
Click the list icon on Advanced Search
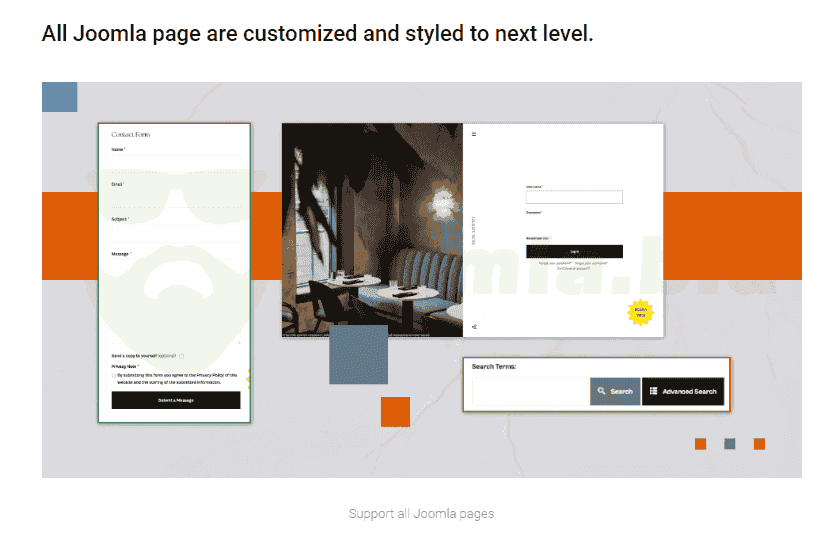(x=653, y=391)
